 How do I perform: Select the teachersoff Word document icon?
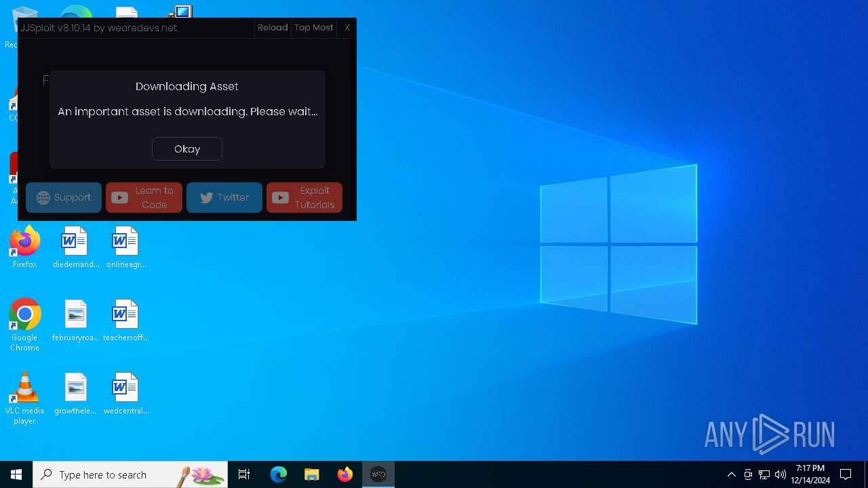coord(126,321)
